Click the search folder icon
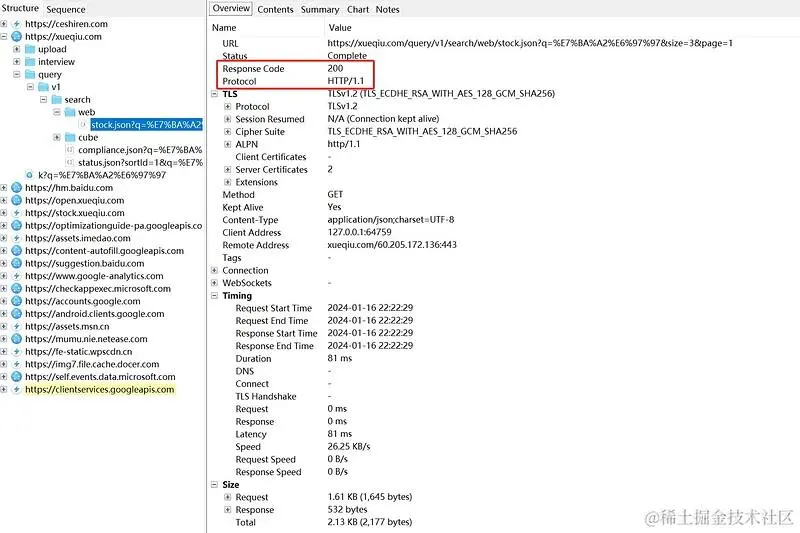This screenshot has height=533, width=800. pos(57,99)
